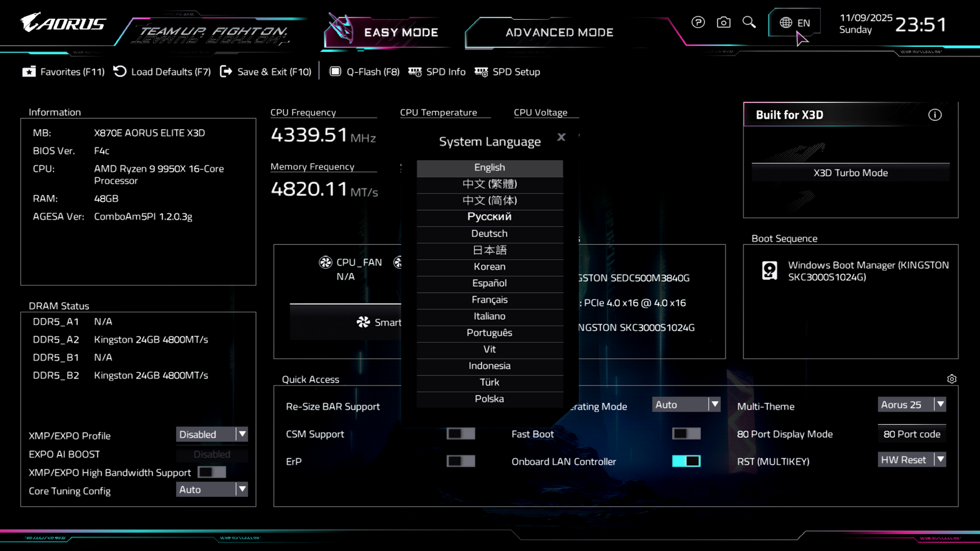
Task: Disable the Onboard LAN Controller switch
Action: pos(686,462)
